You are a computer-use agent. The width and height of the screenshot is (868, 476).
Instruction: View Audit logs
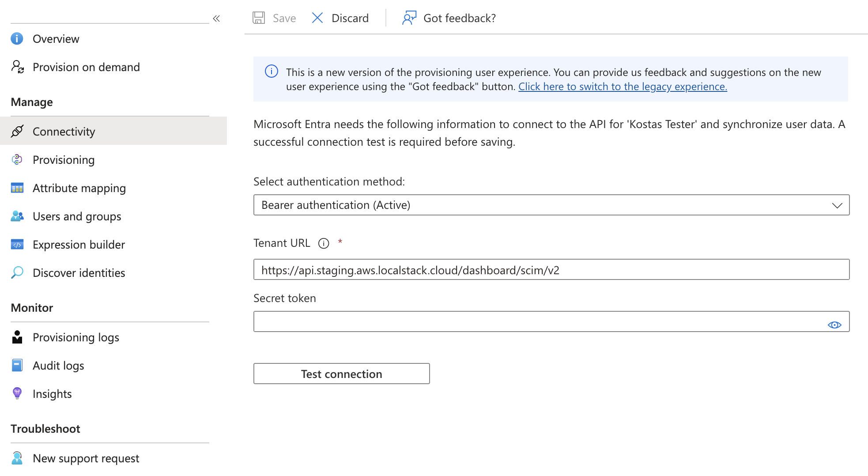tap(58, 366)
